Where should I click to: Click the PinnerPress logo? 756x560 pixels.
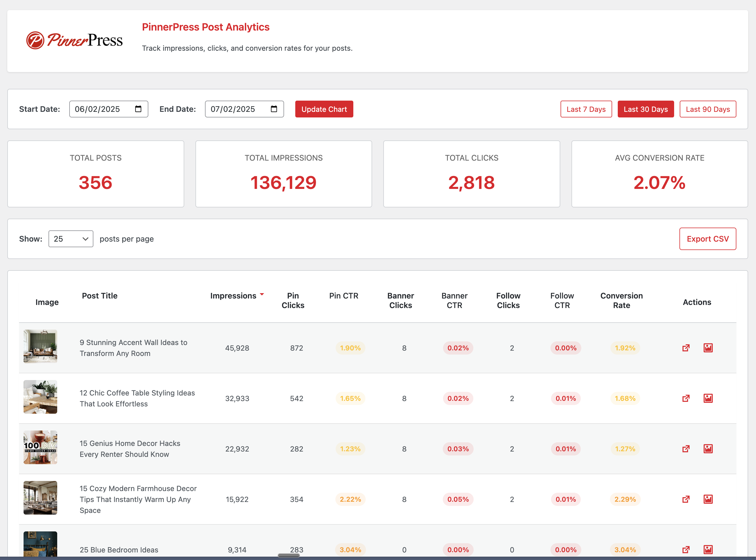tap(75, 40)
